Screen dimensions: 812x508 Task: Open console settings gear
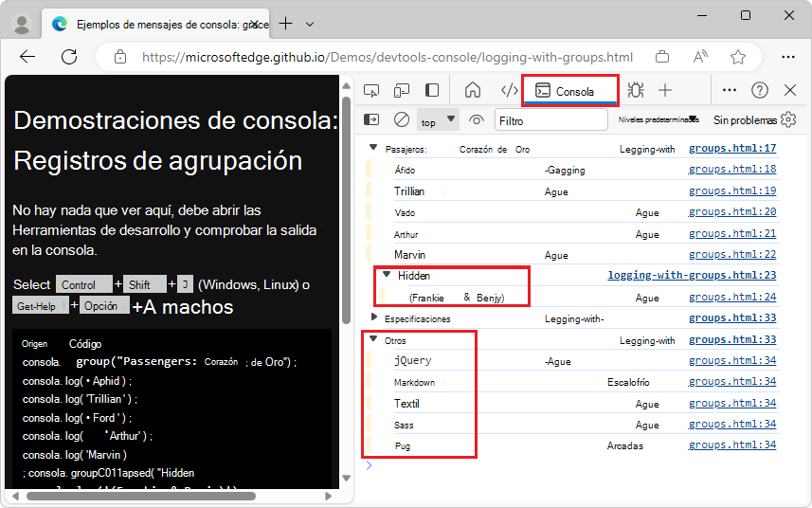[x=788, y=119]
